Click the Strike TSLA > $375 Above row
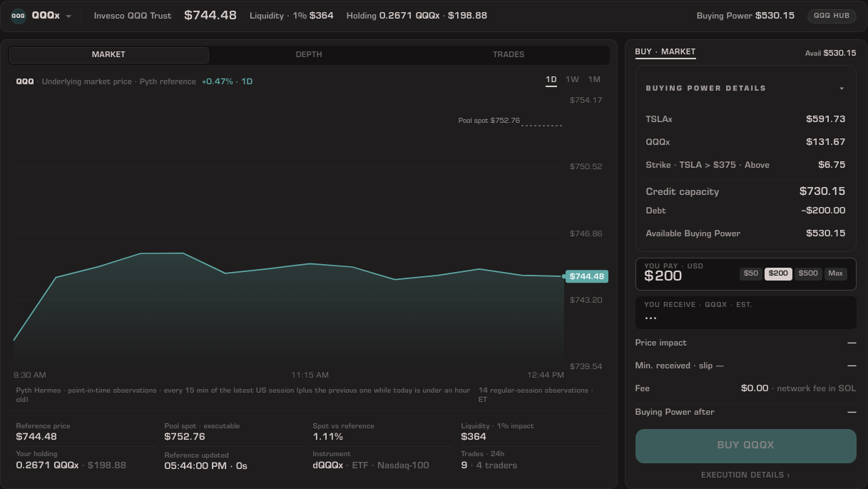This screenshot has height=489, width=868. pyautogui.click(x=745, y=165)
